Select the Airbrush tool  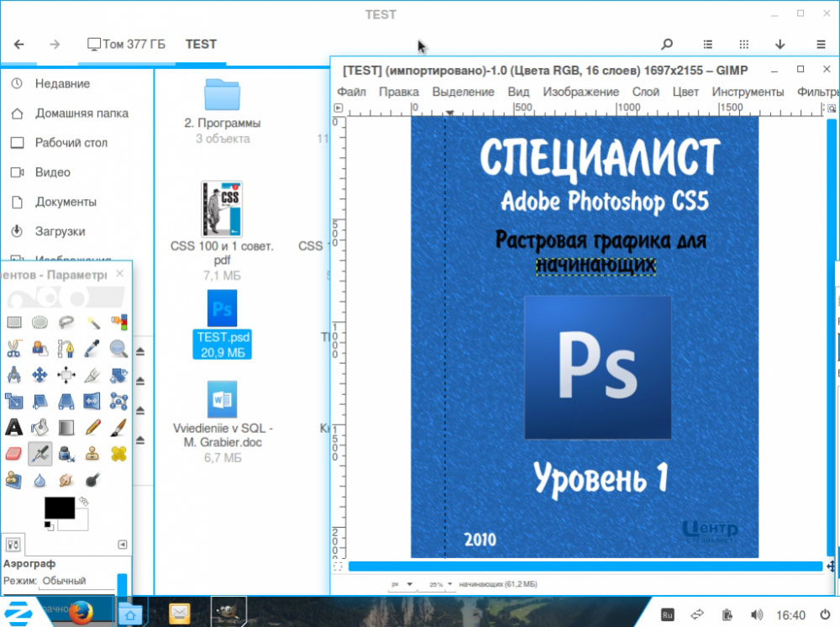click(x=39, y=454)
